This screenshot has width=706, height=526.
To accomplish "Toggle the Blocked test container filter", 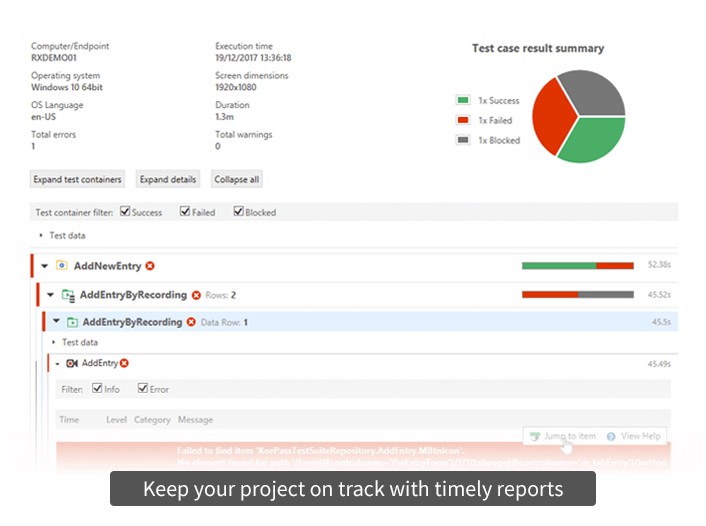I will tap(238, 212).
